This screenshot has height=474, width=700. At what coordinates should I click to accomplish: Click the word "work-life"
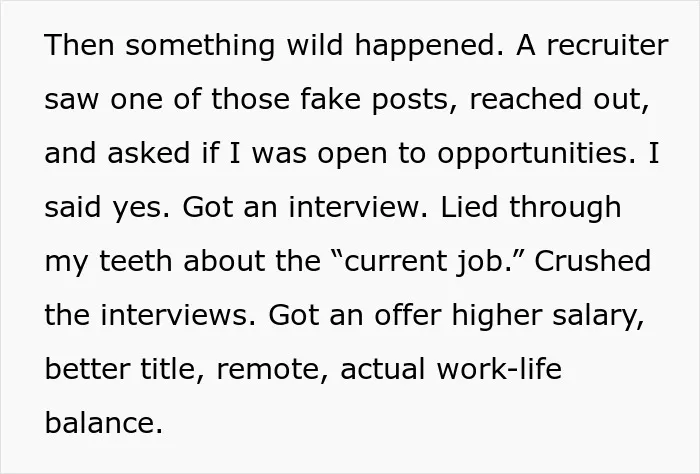tap(499, 369)
